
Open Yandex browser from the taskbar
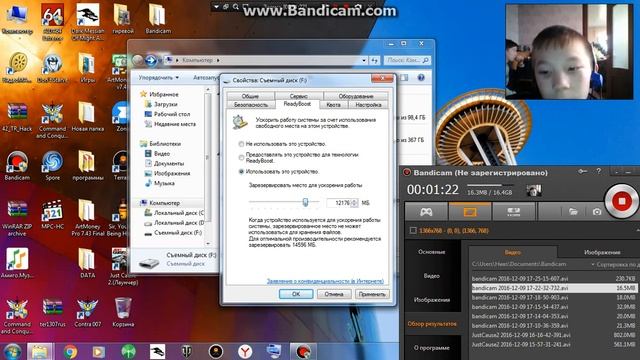245,351
